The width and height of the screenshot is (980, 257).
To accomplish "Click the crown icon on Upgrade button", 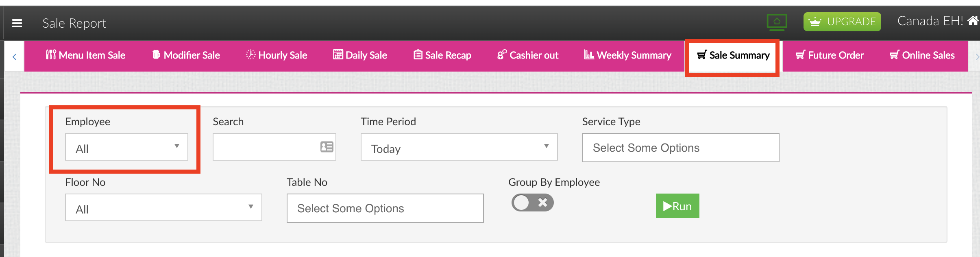I will (814, 22).
